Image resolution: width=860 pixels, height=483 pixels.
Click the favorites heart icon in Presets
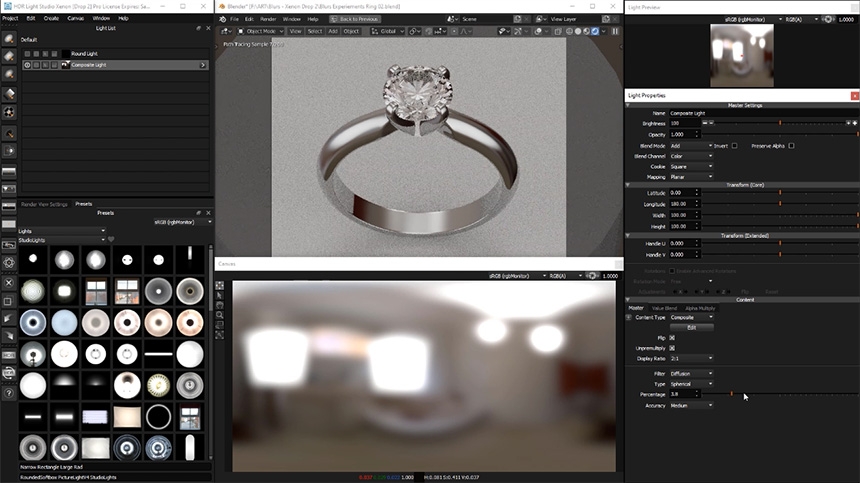click(111, 240)
